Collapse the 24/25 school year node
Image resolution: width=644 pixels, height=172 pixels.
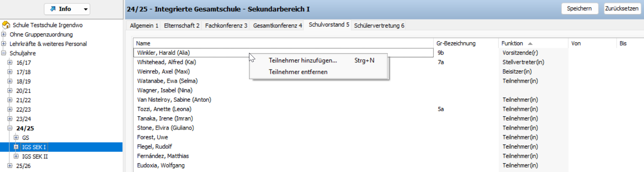tap(10, 128)
